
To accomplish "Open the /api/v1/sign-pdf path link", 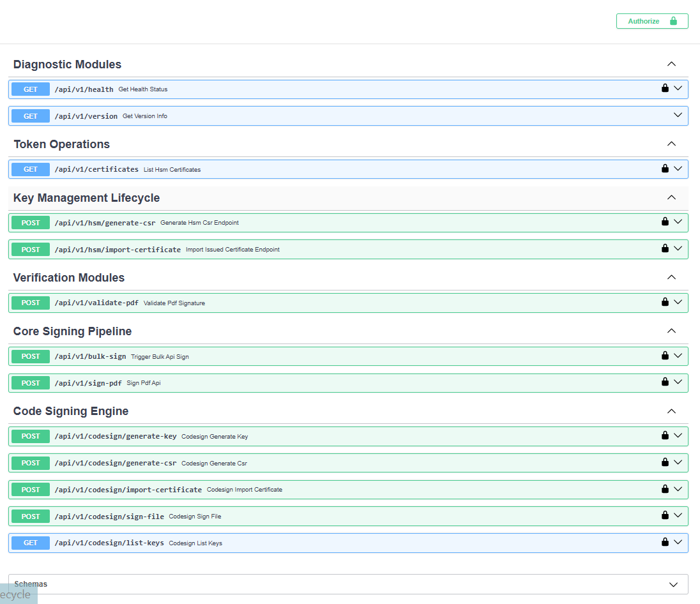I will point(88,383).
